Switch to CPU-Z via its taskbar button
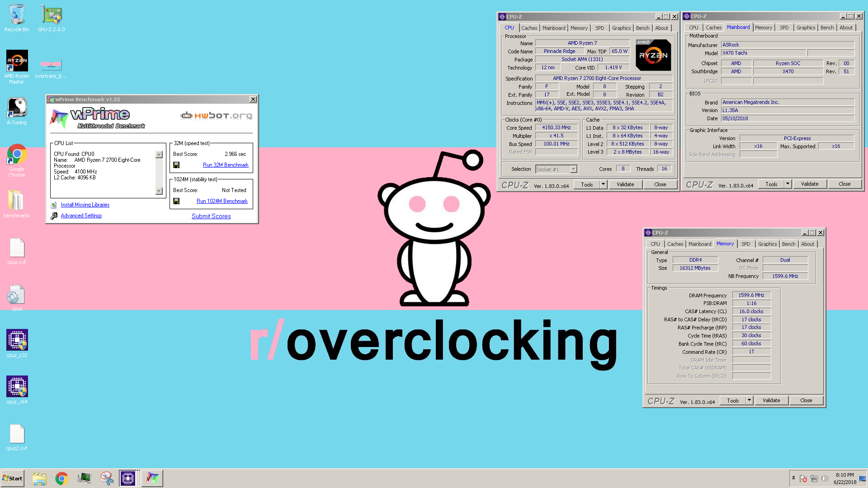Image resolution: width=868 pixels, height=488 pixels. pos(128,479)
